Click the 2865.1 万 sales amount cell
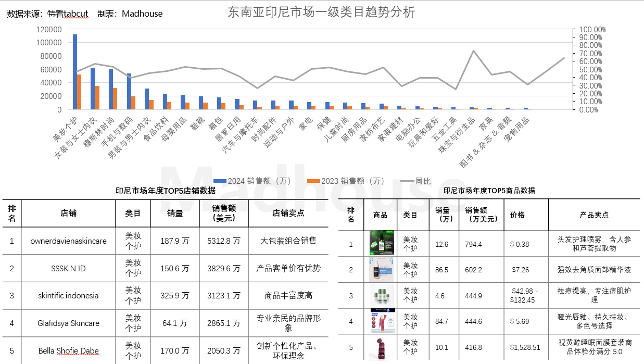 click(x=223, y=323)
